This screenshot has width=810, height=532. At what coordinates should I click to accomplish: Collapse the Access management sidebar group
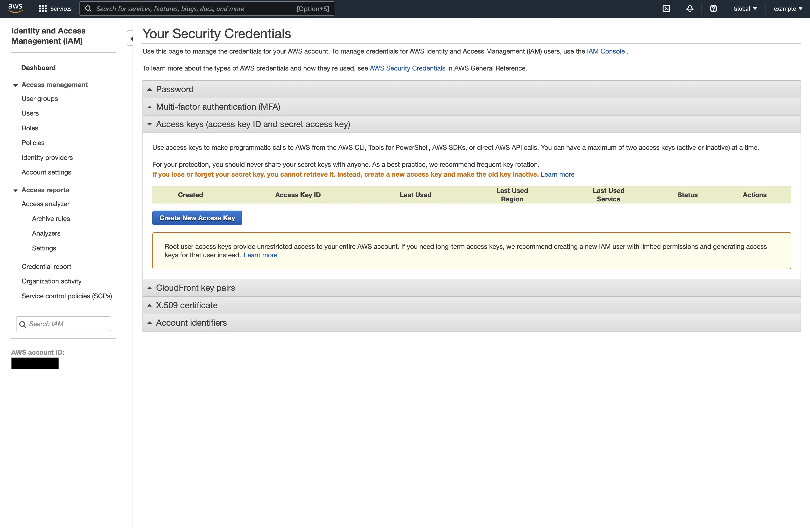tap(16, 85)
